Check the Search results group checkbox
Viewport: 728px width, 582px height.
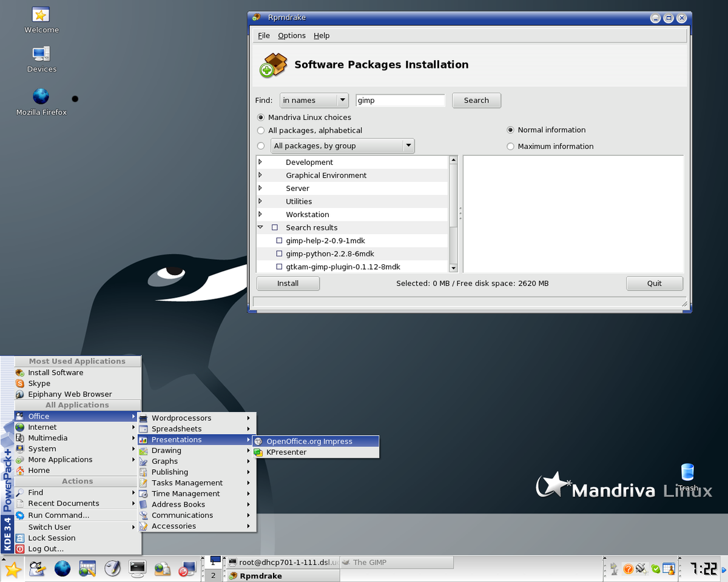click(x=275, y=228)
